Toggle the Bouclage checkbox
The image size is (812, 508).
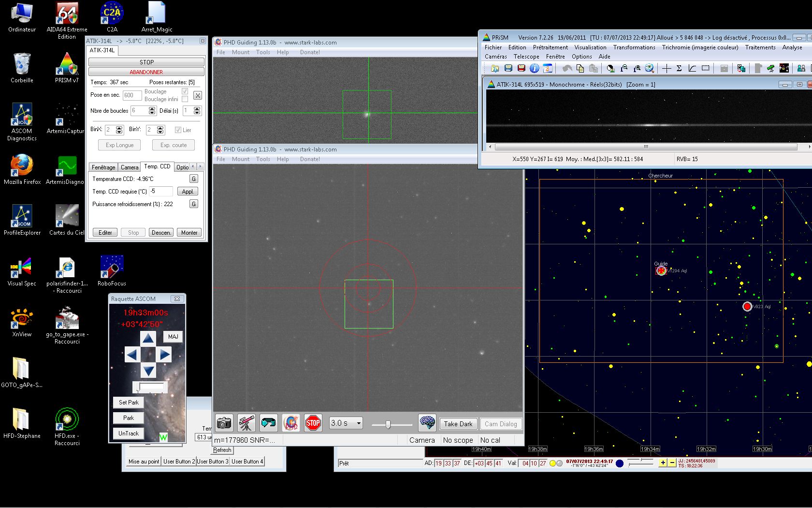pyautogui.click(x=185, y=91)
